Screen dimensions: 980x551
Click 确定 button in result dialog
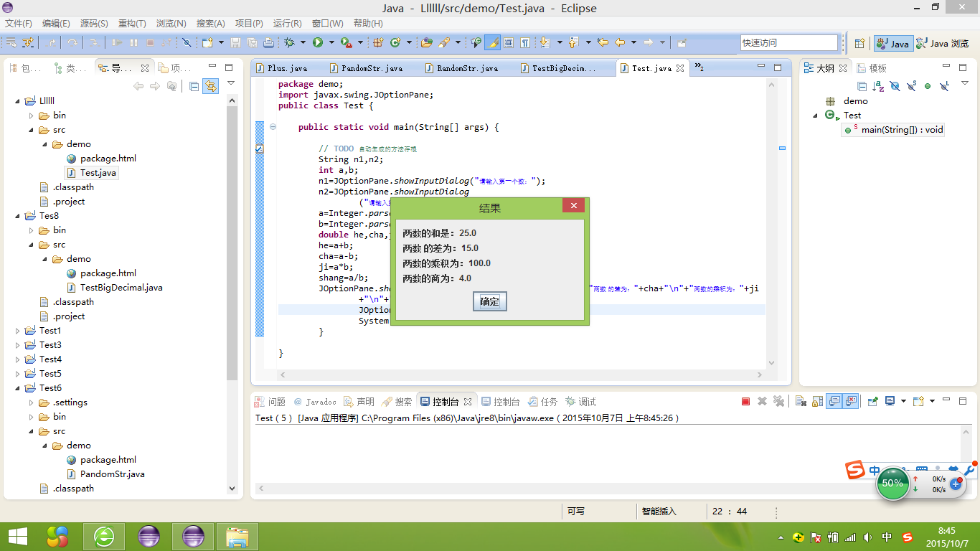point(490,301)
